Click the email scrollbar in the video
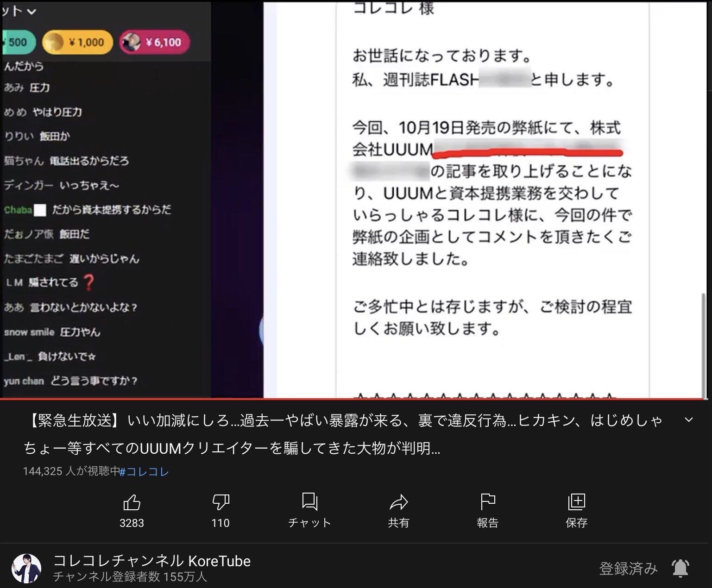Viewport: 712px width, 588px height. (704, 345)
